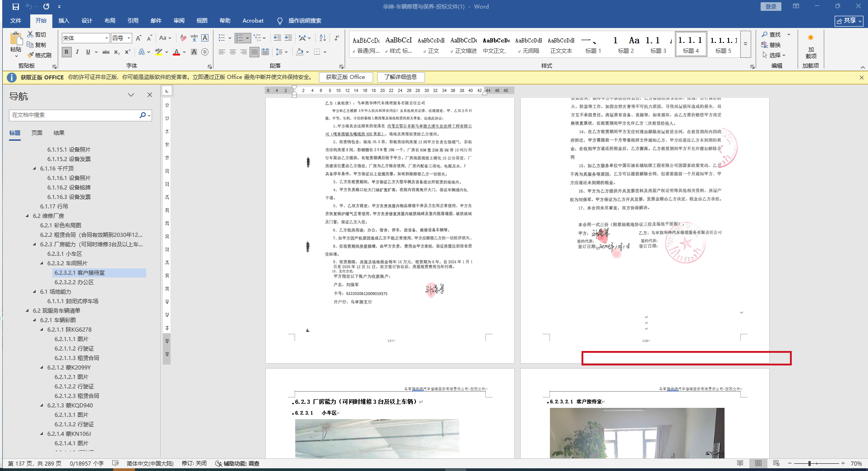Image resolution: width=868 pixels, height=471 pixels.
Task: Collapse the 6.2 维修厂房 heading in navigation
Action: tap(28, 216)
